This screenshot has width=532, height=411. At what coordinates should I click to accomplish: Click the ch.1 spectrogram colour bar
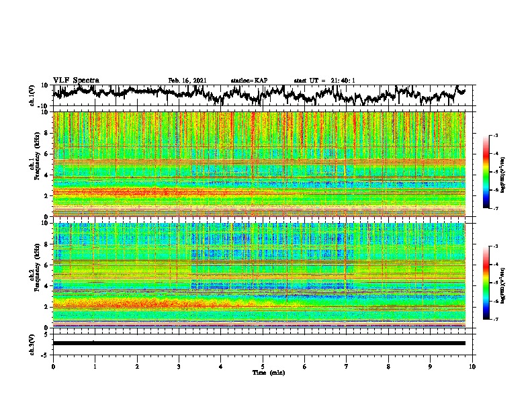coord(486,172)
